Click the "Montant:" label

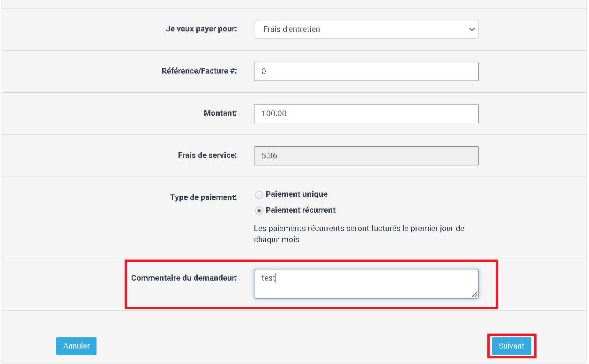pyautogui.click(x=221, y=113)
